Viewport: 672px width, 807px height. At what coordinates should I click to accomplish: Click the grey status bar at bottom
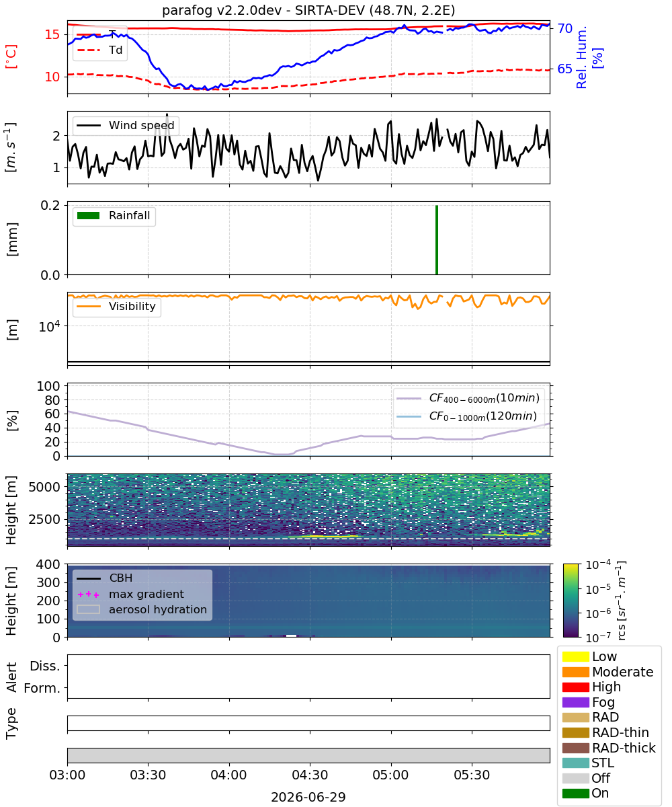tap(308, 755)
